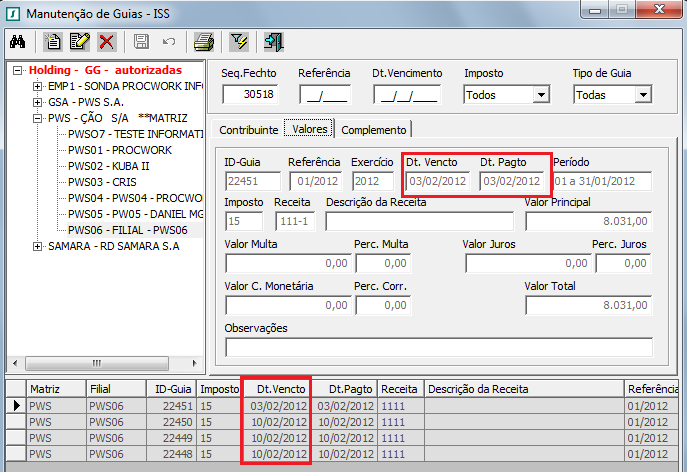
Task: Open the Imposto dropdown
Action: 542,95
